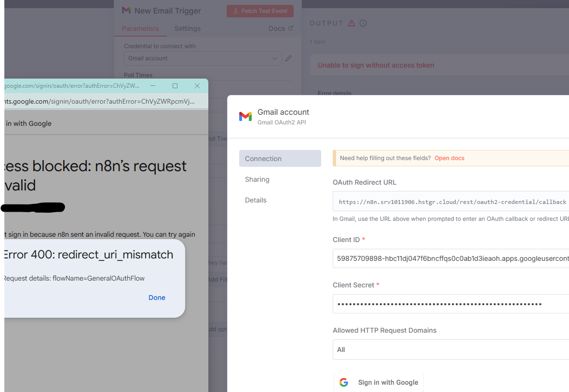Click the Sign in with Google button
569x392 pixels.
click(x=379, y=382)
